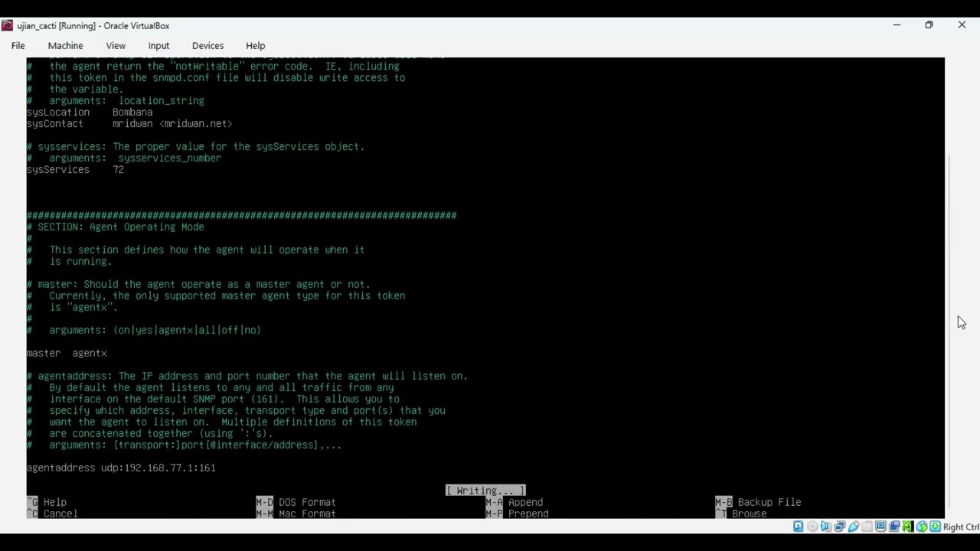Image resolution: width=980 pixels, height=551 pixels.
Task: Click the nano Help shortcut
Action: pyautogui.click(x=47, y=502)
